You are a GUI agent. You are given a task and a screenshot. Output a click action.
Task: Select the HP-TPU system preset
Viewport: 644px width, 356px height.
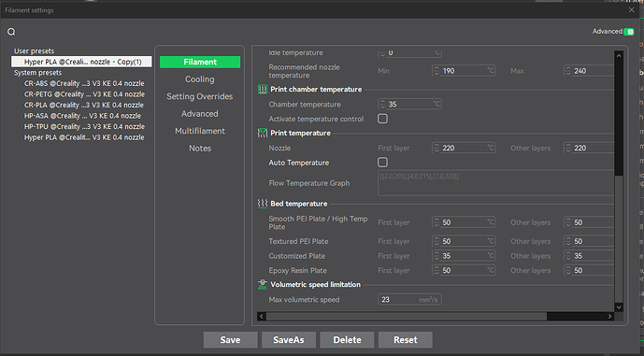coord(84,126)
